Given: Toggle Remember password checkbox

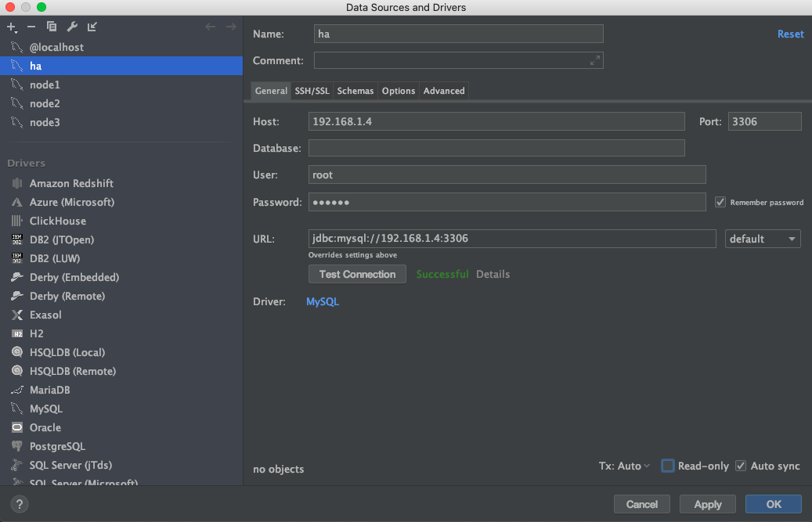Looking at the screenshot, I should [720, 202].
